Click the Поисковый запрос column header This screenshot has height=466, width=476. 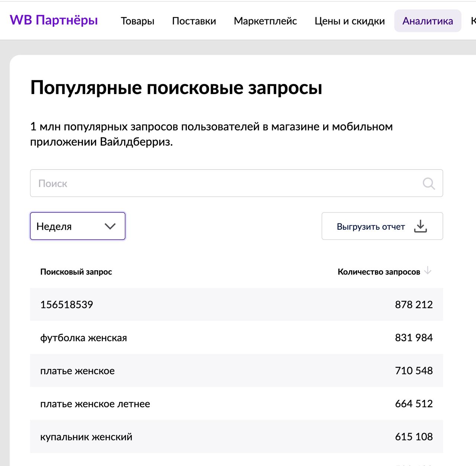coord(76,272)
